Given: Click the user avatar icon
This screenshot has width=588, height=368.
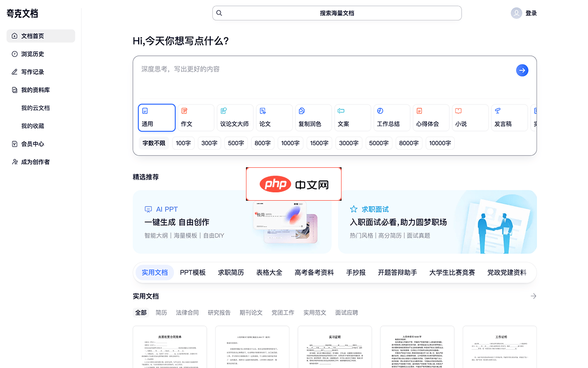Looking at the screenshot, I should [x=516, y=13].
